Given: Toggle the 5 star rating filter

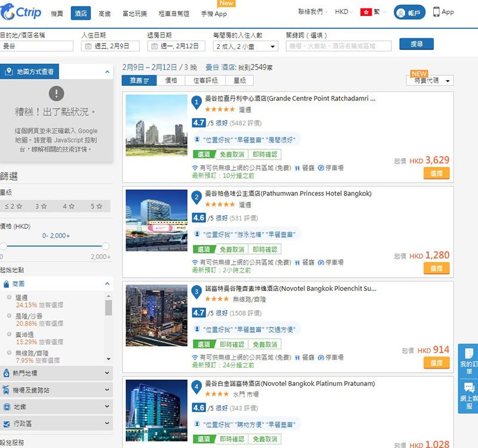Looking at the screenshot, I should click(96, 206).
